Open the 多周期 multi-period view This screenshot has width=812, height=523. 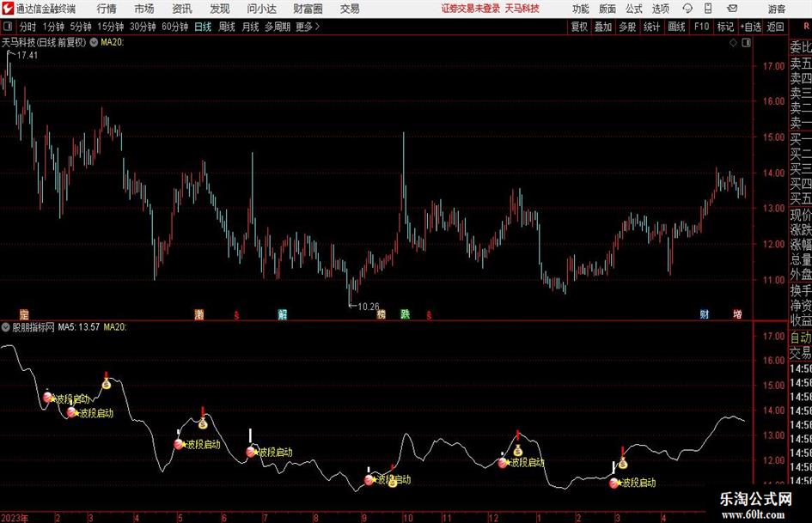(278, 27)
